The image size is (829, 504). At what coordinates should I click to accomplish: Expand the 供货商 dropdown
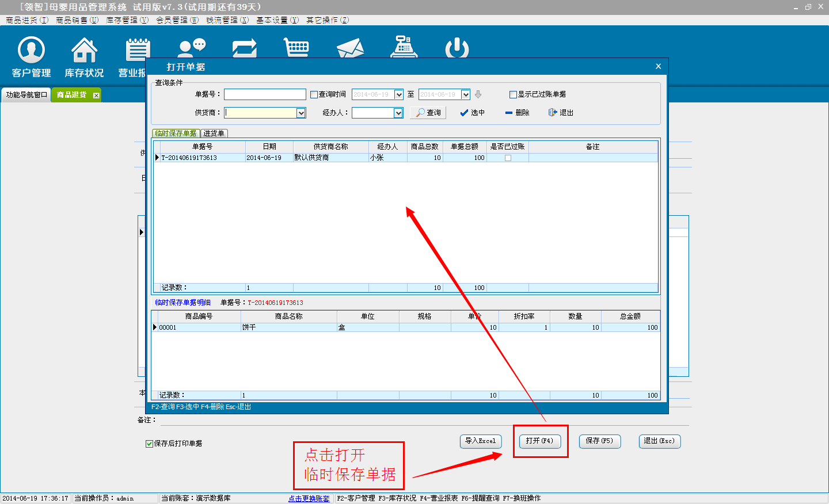[301, 113]
